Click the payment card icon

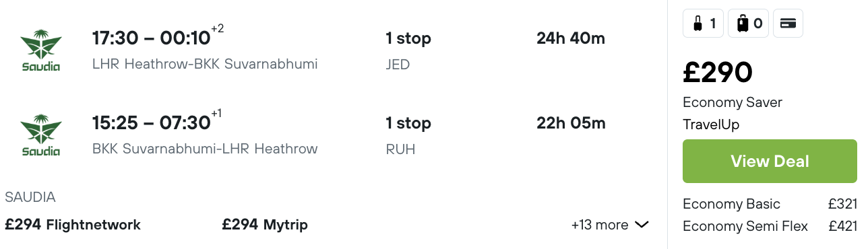788,24
